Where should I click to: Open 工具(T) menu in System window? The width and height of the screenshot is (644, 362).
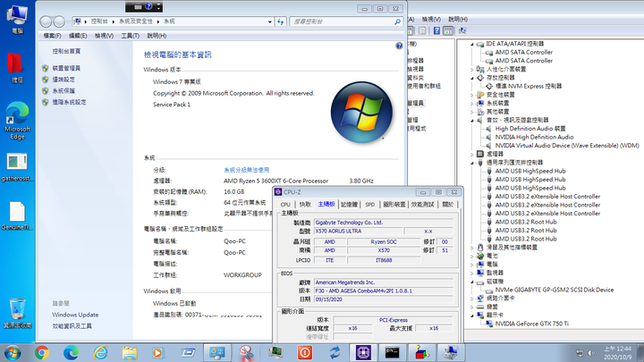coord(131,36)
